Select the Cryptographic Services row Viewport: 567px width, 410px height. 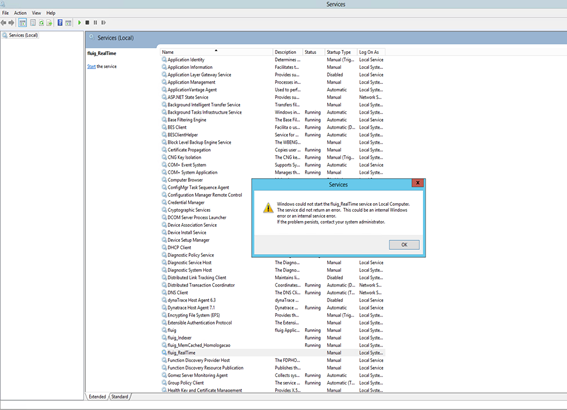(206, 210)
